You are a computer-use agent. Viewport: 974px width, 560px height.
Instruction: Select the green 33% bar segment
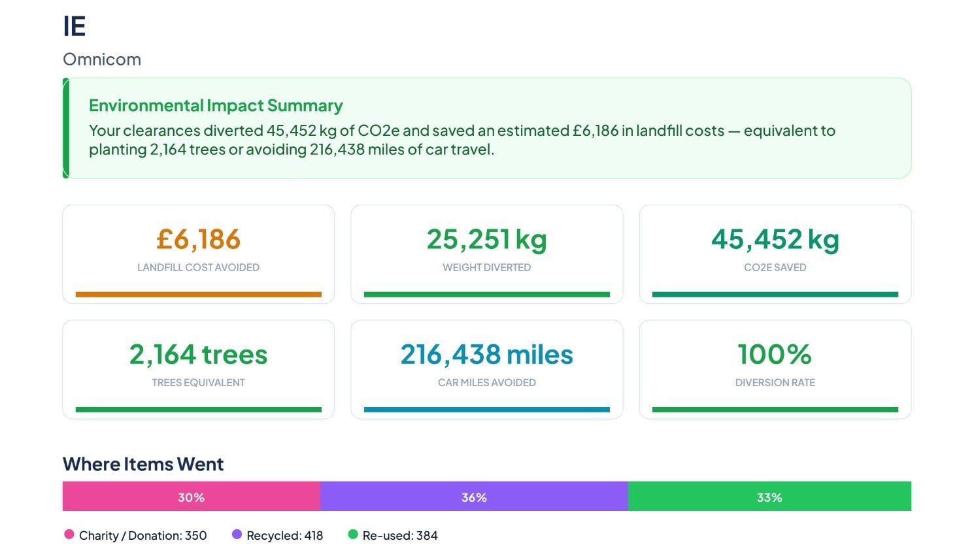tap(769, 497)
